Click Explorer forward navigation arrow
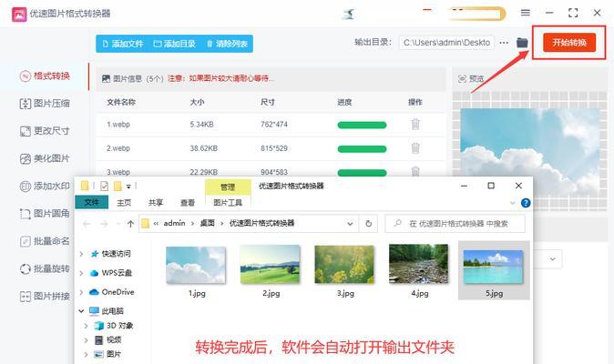614x364 pixels. click(104, 224)
